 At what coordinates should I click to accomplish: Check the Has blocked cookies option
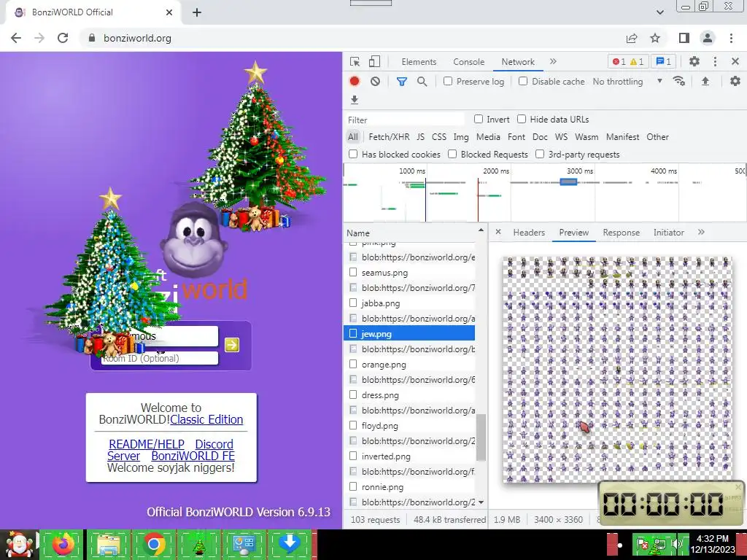pyautogui.click(x=353, y=154)
